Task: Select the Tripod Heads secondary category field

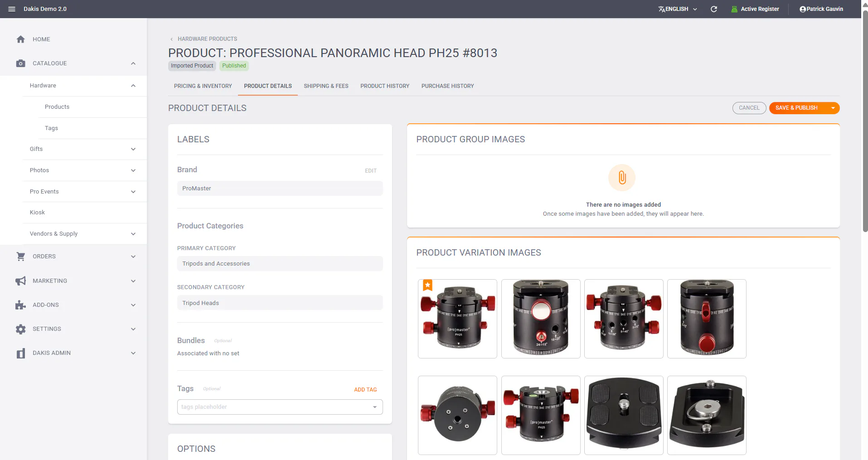Action: tap(280, 303)
